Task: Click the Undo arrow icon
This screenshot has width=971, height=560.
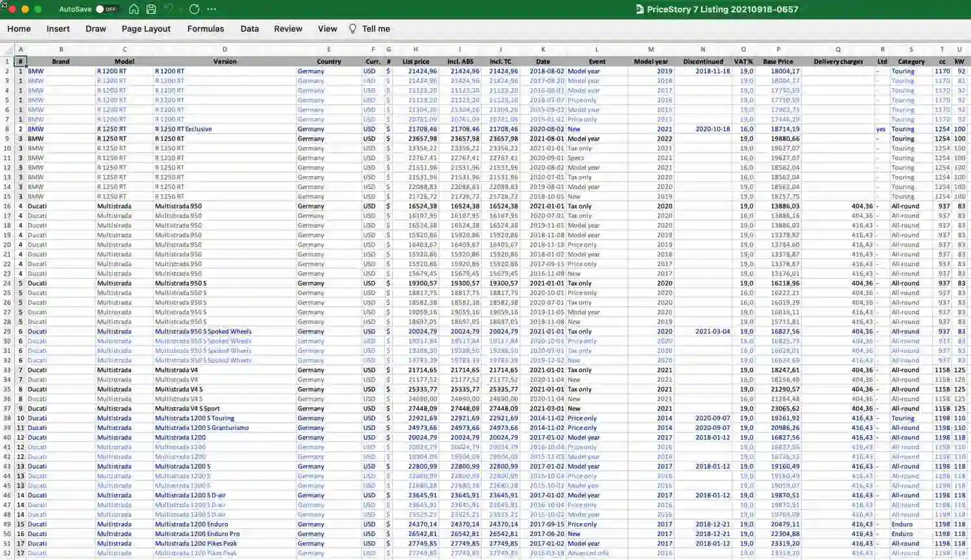Action: pyautogui.click(x=168, y=9)
